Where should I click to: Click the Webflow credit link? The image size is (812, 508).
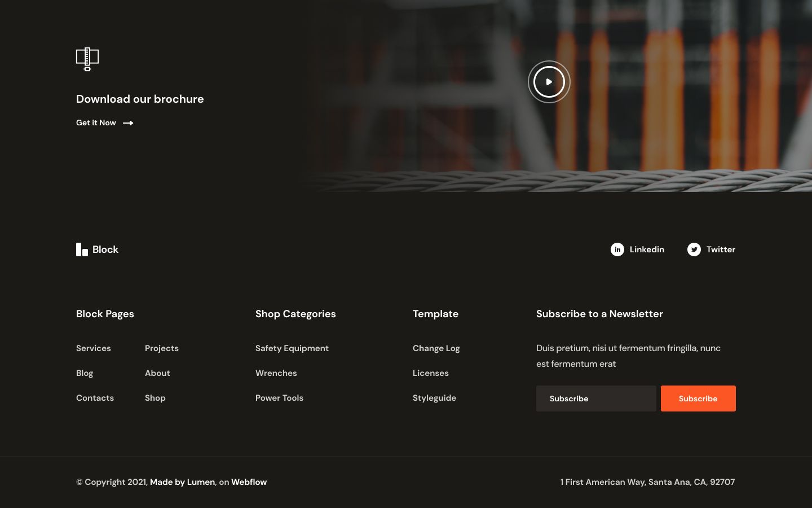click(x=249, y=482)
